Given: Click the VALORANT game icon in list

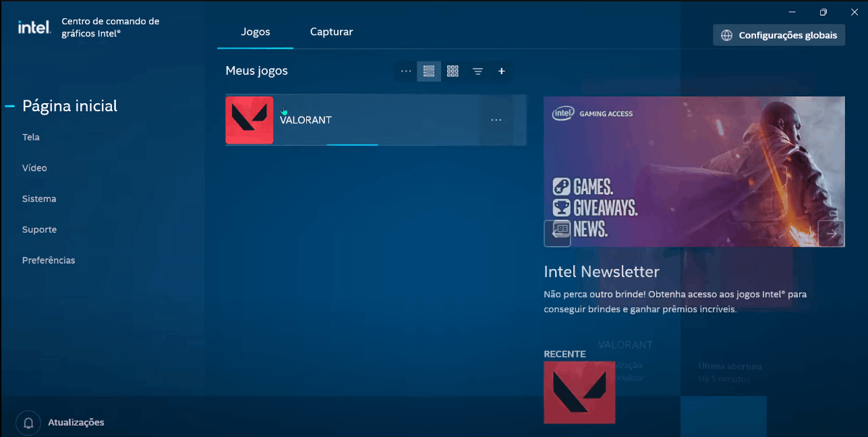Looking at the screenshot, I should (250, 120).
